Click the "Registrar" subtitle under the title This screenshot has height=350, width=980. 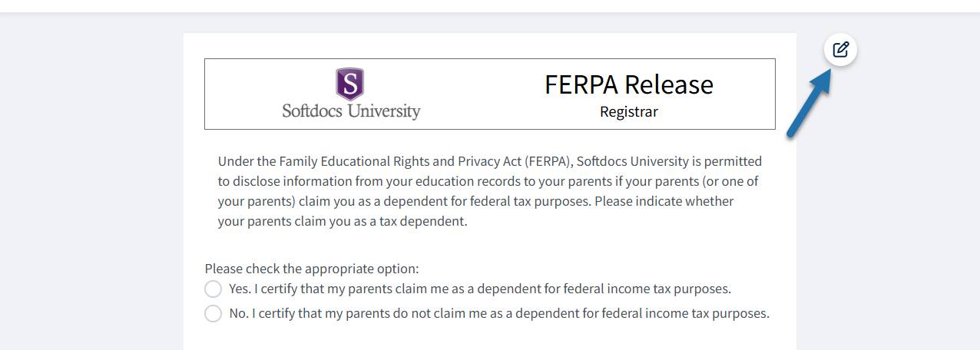628,112
